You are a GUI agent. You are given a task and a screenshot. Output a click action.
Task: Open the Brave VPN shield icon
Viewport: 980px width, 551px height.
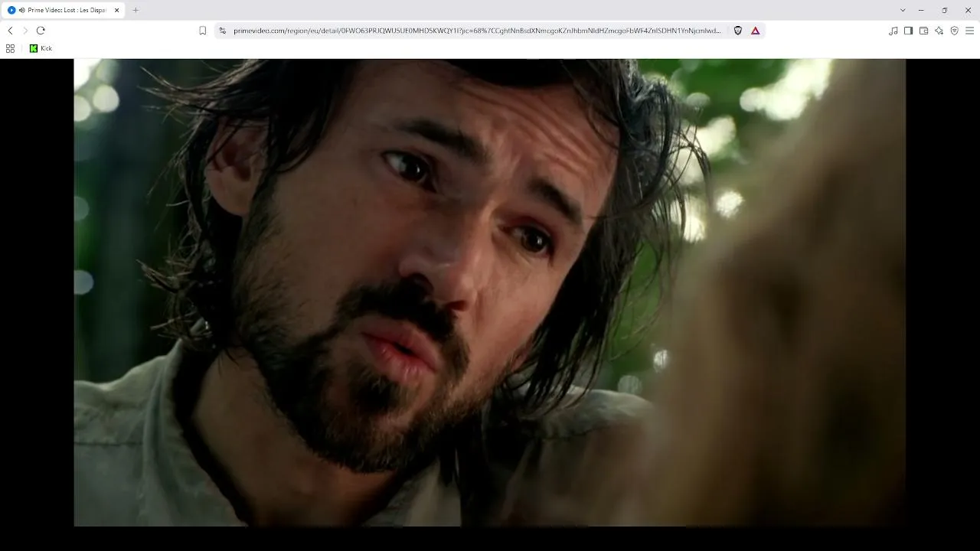coord(954,31)
